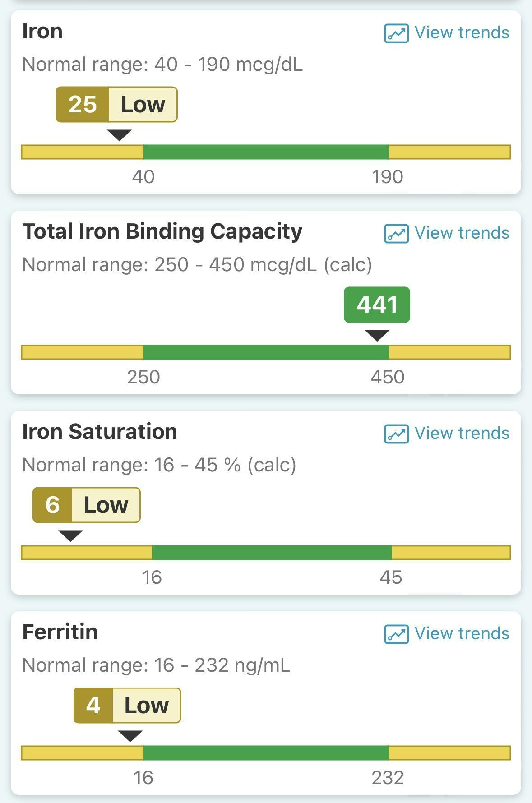Click the Total Iron Binding Capacity range bar
Screen dimensions: 532x803
click(266, 352)
